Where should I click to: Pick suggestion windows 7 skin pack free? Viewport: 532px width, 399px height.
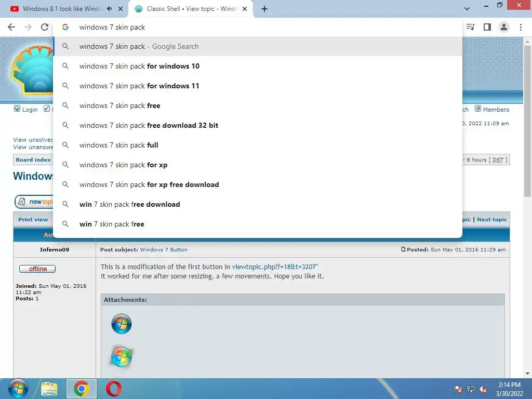tap(258, 105)
